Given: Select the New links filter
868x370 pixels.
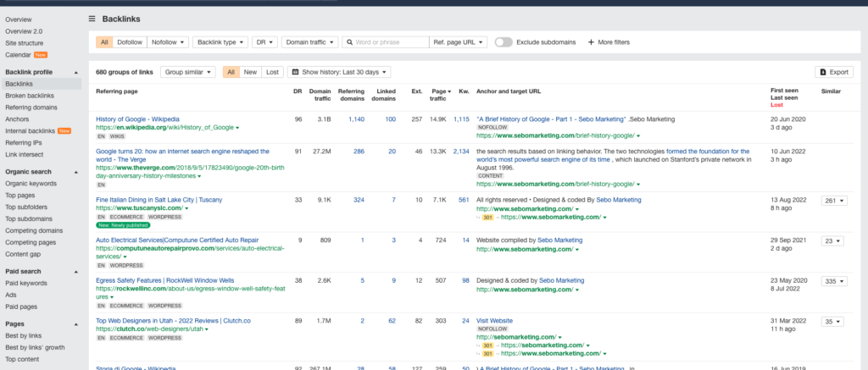Looking at the screenshot, I should point(250,72).
